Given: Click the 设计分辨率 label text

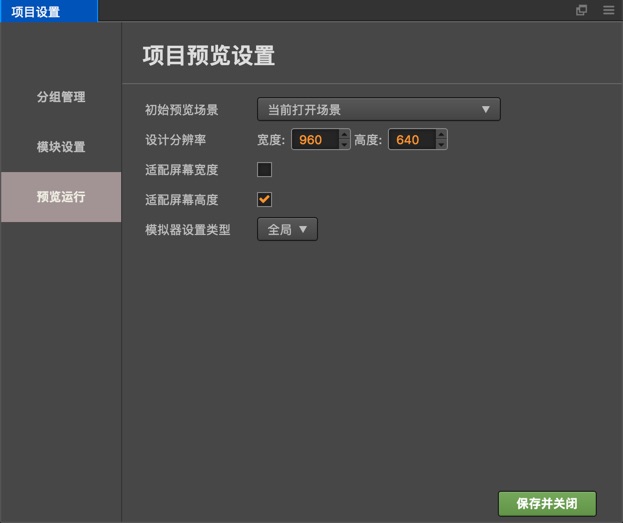Looking at the screenshot, I should tap(175, 140).
